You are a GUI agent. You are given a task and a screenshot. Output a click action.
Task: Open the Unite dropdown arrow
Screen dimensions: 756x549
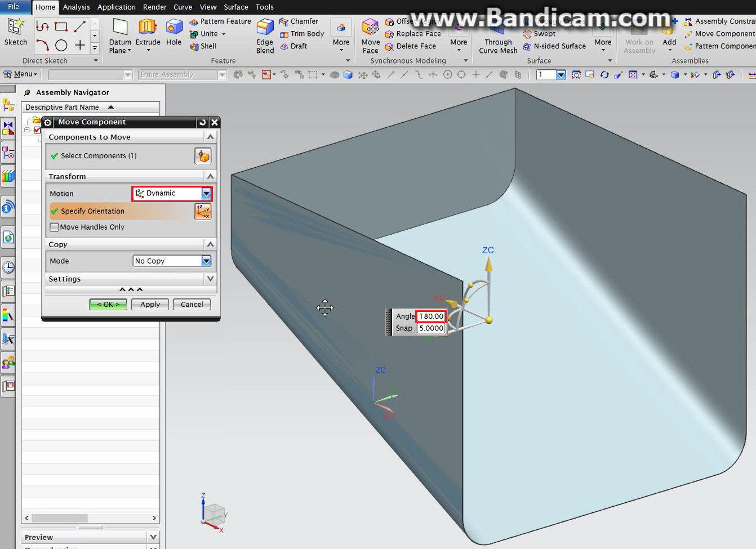tap(224, 34)
